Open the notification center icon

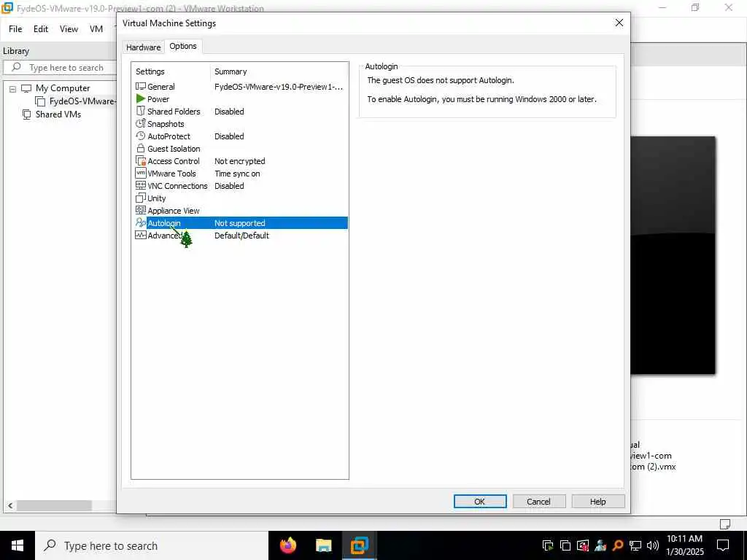(x=723, y=545)
